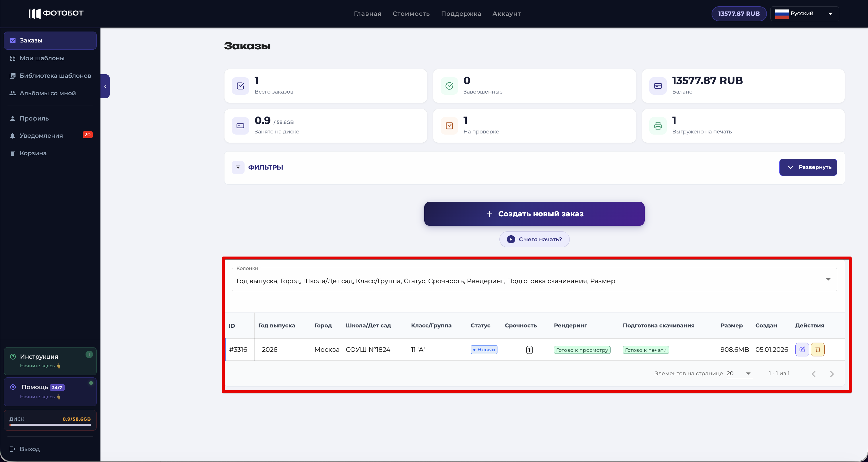Sort by the Статус column header

point(480,325)
